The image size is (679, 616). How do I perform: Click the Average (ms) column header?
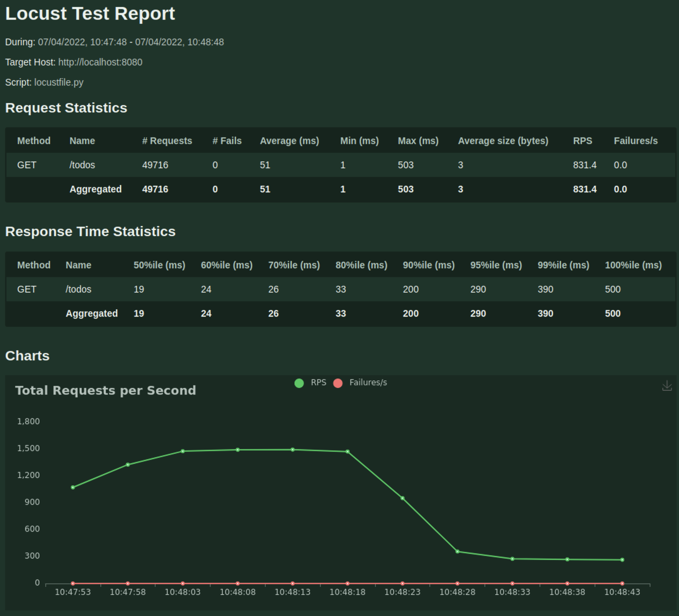point(289,141)
